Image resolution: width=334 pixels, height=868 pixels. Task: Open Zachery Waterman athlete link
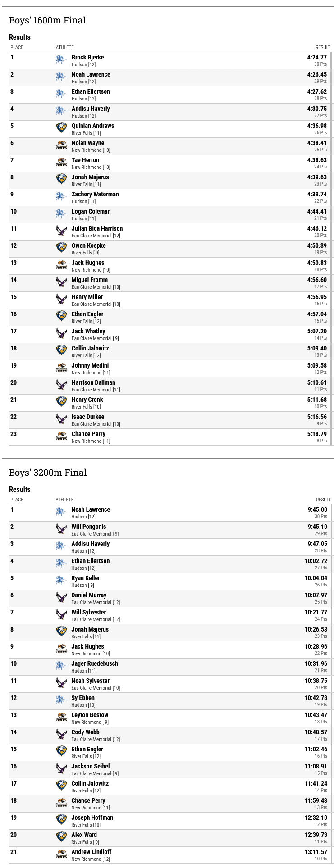95,194
